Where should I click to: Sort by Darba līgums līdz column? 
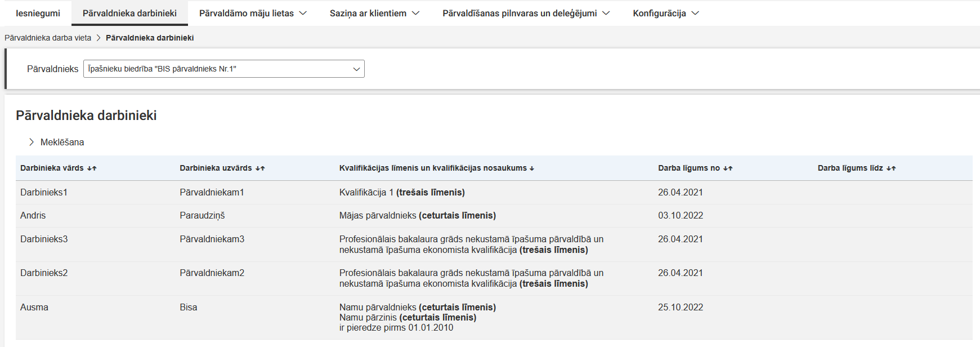(857, 168)
